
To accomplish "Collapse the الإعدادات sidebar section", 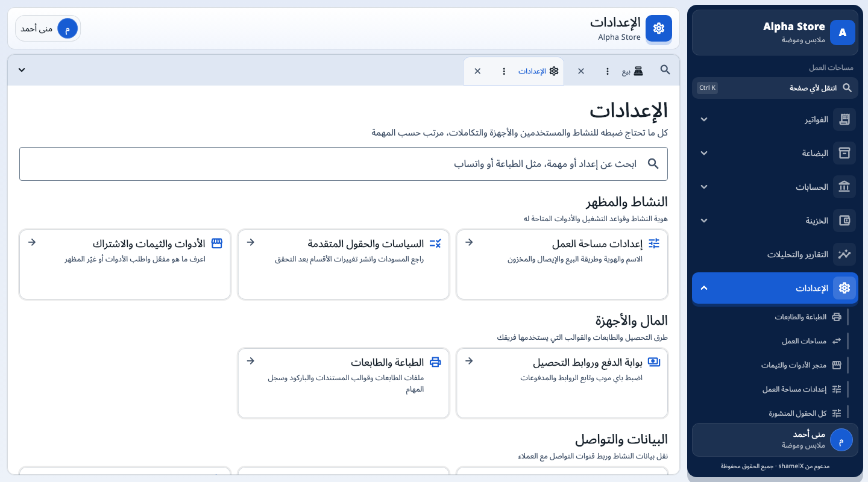I will pos(704,288).
